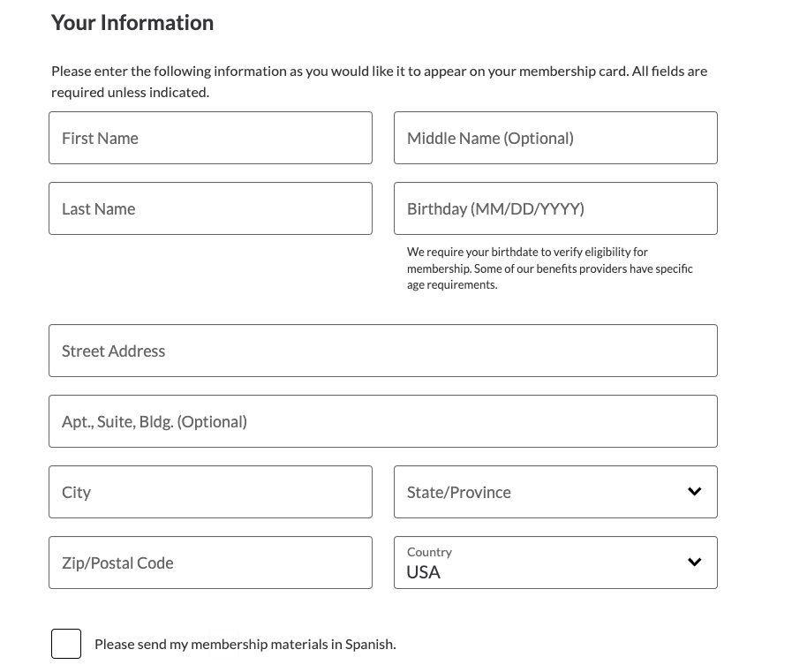Click the Your Information heading

point(132,23)
